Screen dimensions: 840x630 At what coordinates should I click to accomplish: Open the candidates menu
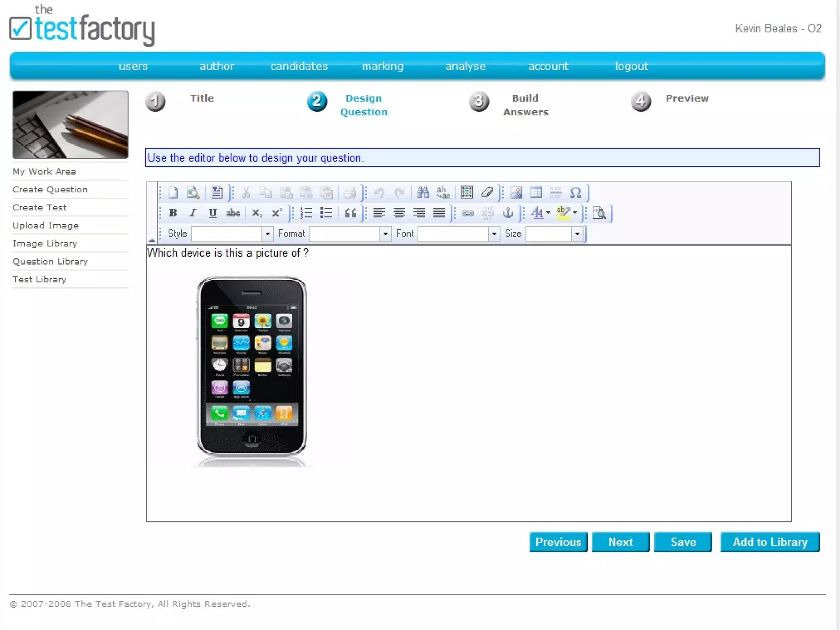coord(299,66)
